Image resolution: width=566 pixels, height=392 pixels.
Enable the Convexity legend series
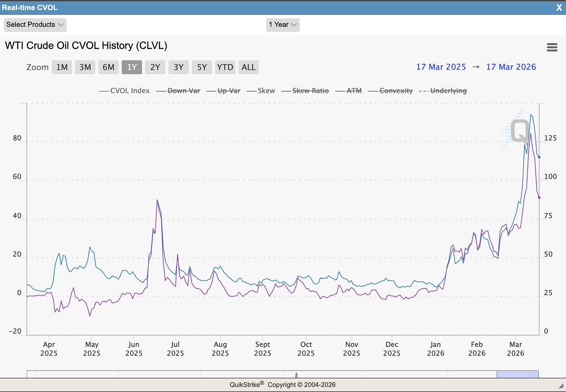(391, 91)
